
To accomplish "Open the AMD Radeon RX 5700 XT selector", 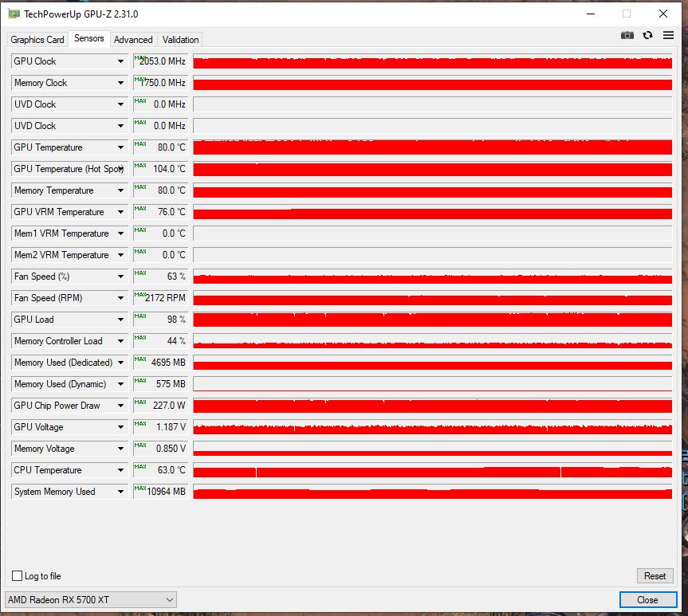I will tap(91, 600).
